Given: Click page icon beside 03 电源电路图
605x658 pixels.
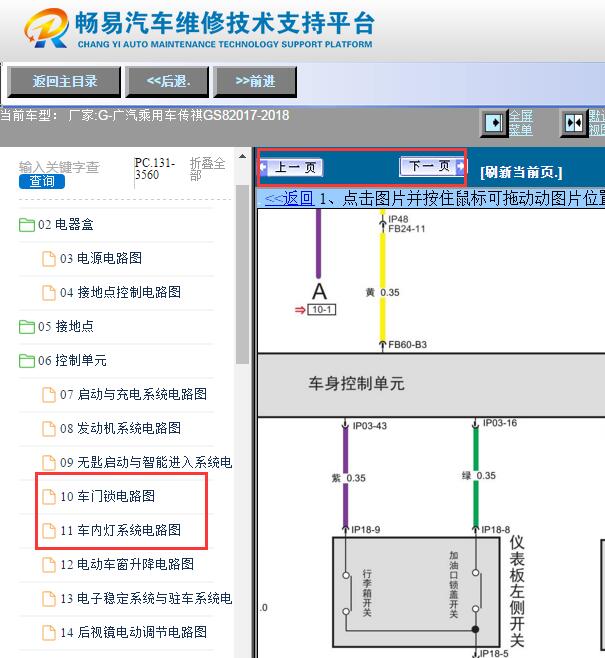Looking at the screenshot, I should tap(49, 259).
